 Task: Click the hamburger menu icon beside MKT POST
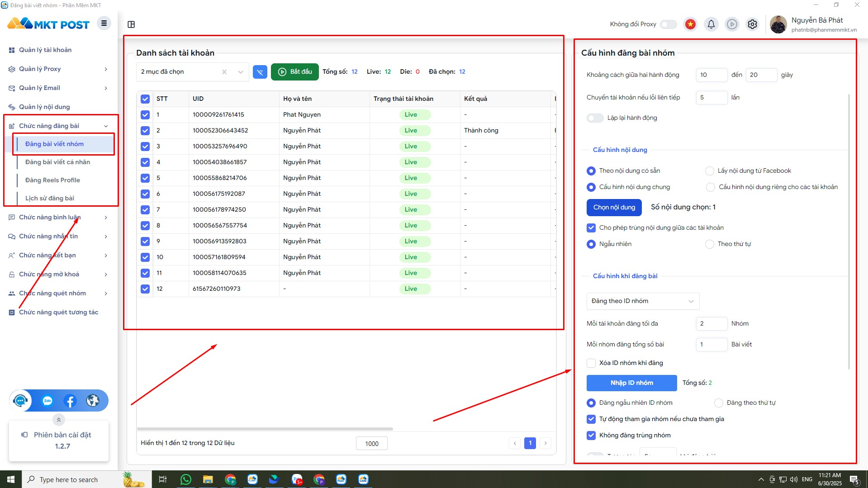[104, 24]
